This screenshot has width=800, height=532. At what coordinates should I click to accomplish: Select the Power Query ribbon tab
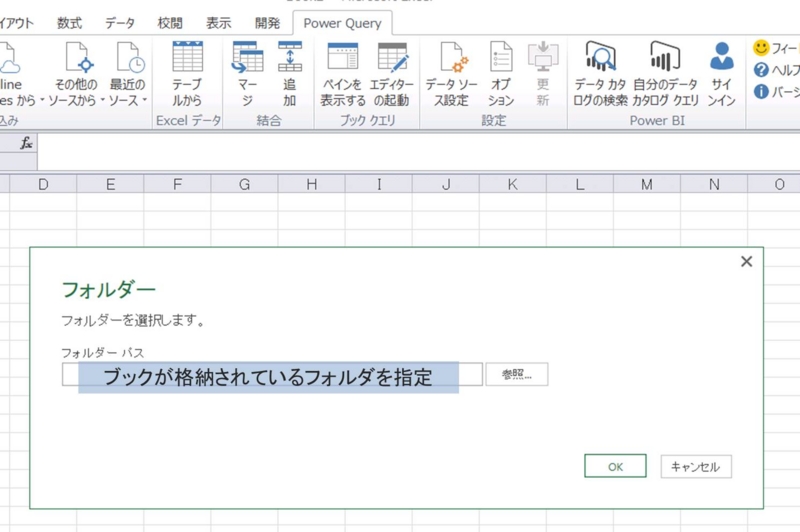click(342, 23)
